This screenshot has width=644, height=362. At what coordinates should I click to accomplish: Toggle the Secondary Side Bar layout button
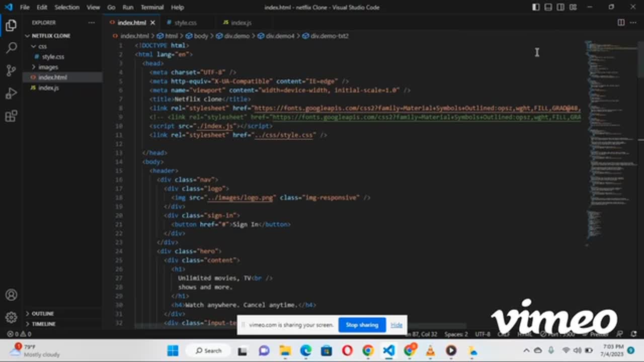click(x=560, y=7)
